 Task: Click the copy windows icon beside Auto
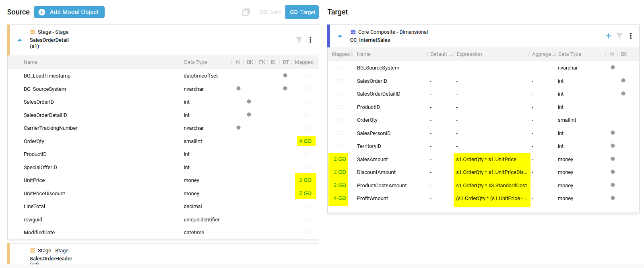point(246,12)
